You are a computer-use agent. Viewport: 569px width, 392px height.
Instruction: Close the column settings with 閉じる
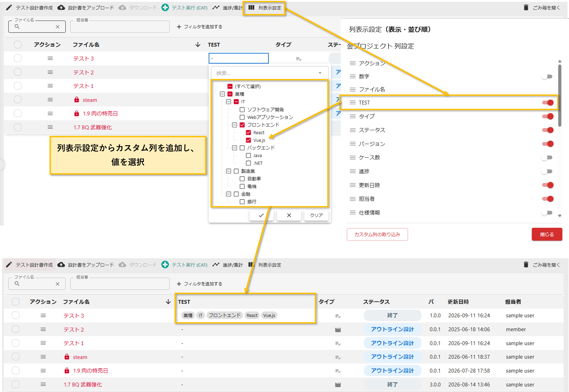pyautogui.click(x=547, y=234)
